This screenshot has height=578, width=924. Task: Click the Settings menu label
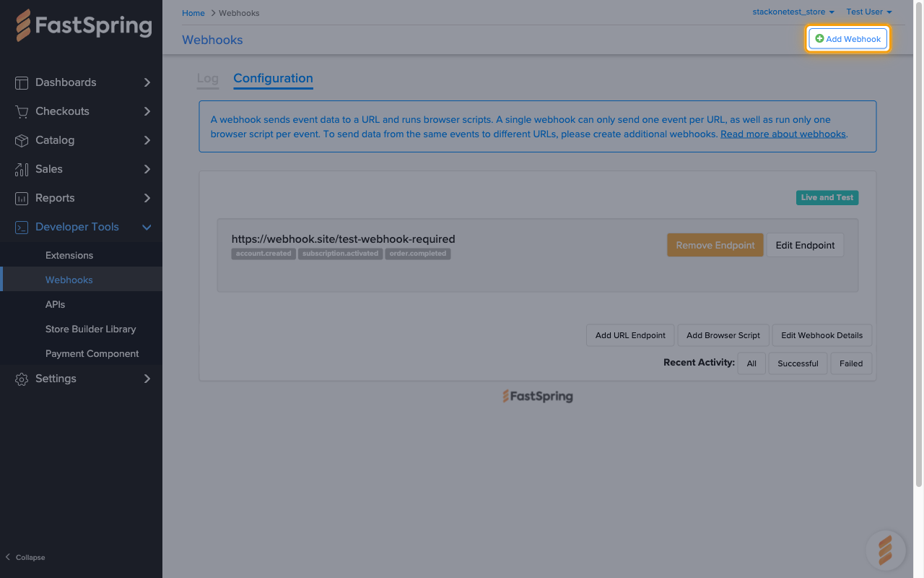pos(56,379)
